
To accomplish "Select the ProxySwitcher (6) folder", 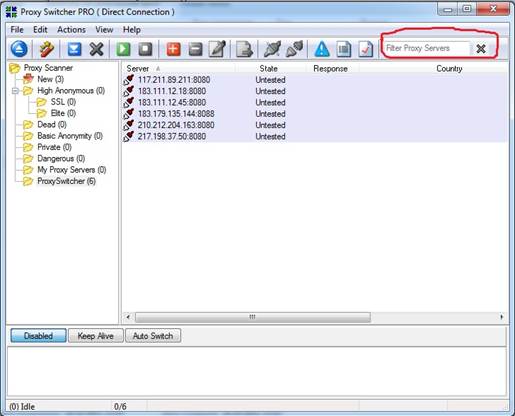I will click(66, 181).
